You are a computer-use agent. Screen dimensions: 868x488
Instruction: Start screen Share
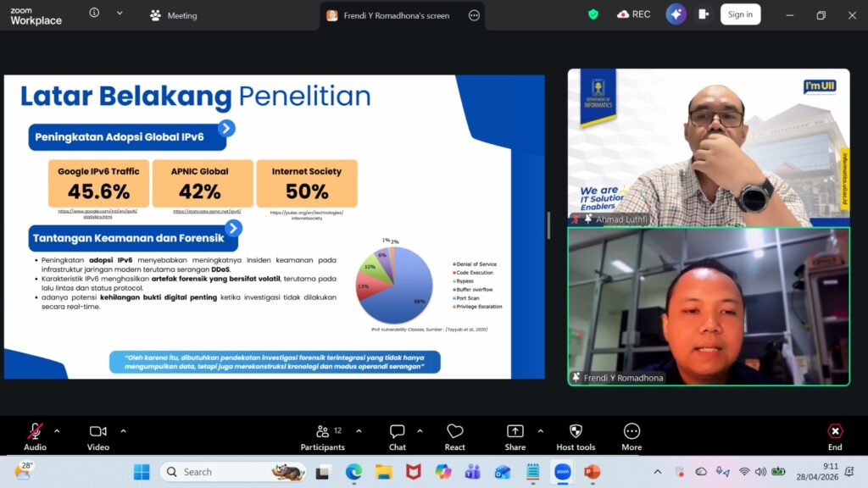coord(515,436)
